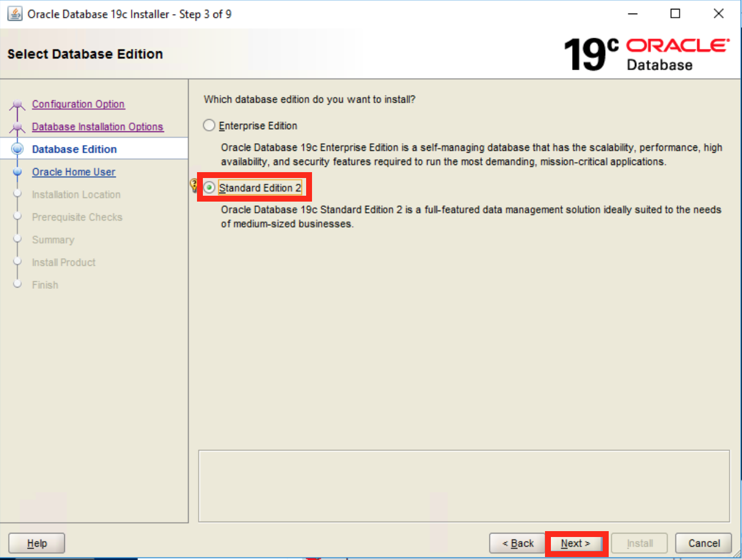This screenshot has width=742, height=560.
Task: Click the greyed 'Summary' step text
Action: click(x=53, y=240)
